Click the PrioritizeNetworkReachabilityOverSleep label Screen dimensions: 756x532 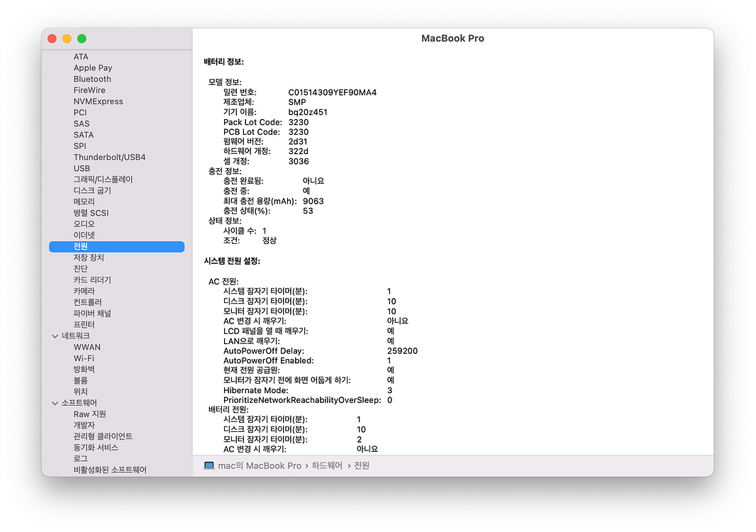click(302, 400)
